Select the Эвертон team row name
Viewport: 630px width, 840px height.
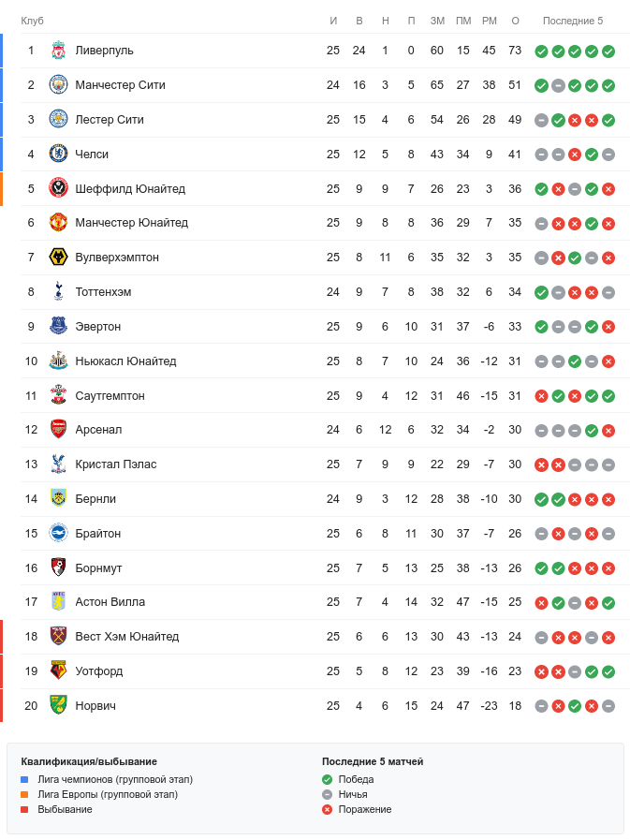(x=97, y=327)
